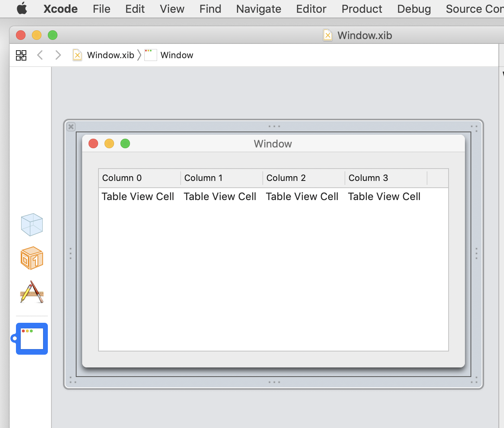Select the blue Window object in the sidebar
Screen dimensions: 504x428
click(x=31, y=338)
